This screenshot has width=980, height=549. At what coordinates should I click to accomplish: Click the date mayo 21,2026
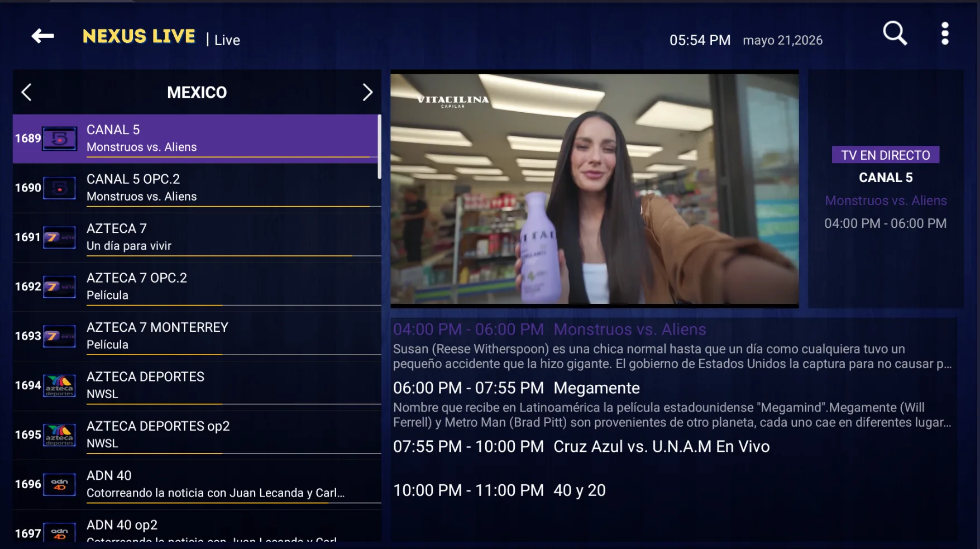coord(783,40)
